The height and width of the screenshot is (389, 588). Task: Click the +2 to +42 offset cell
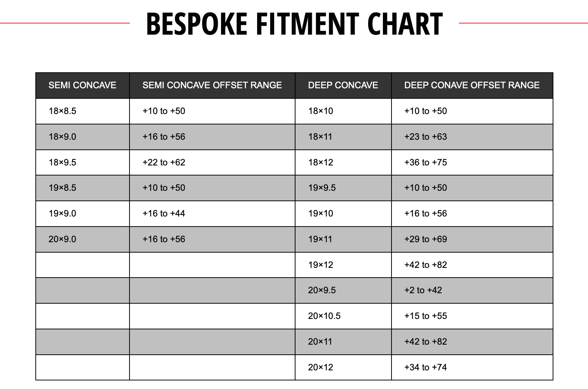(423, 290)
